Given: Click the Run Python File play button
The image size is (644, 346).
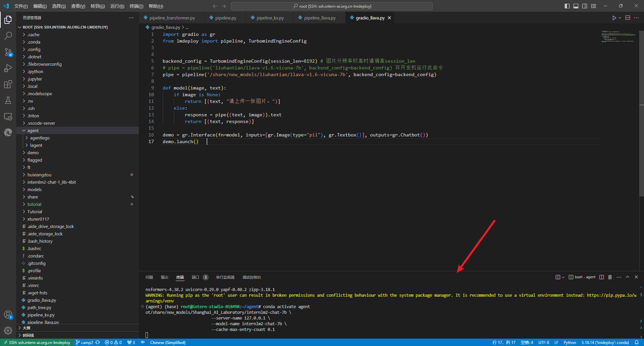Looking at the screenshot, I should [614, 18].
